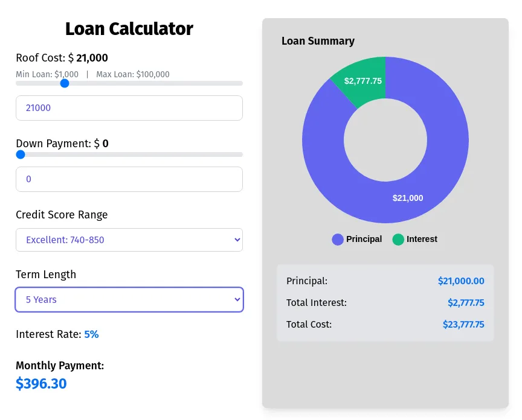The width and height of the screenshot is (522, 420).
Task: Click the green Interest legend dot
Action: click(398, 240)
